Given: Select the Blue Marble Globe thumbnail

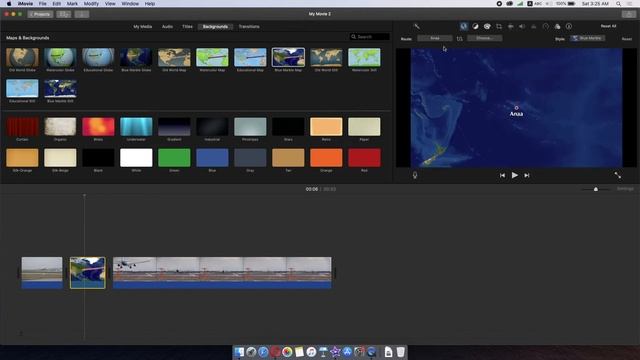Looking at the screenshot, I should [136, 58].
